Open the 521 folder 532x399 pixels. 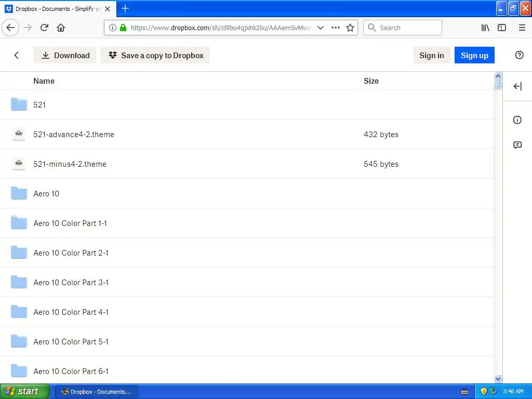click(x=39, y=104)
